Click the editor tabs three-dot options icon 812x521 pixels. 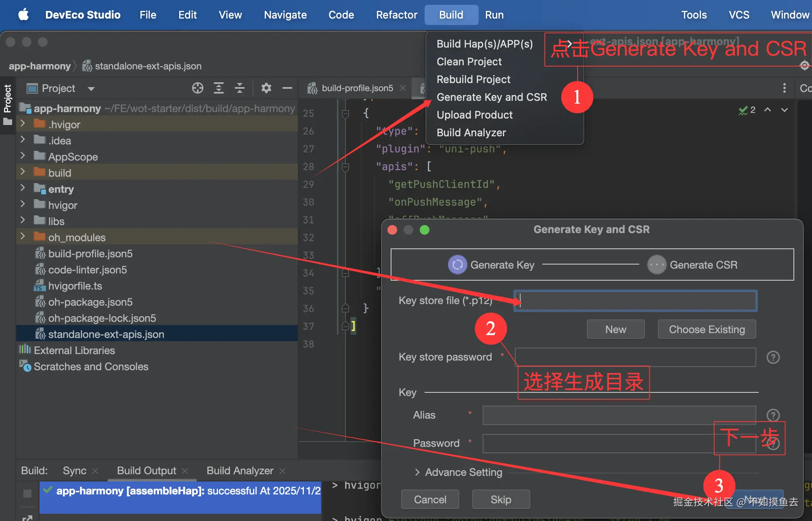tap(784, 88)
